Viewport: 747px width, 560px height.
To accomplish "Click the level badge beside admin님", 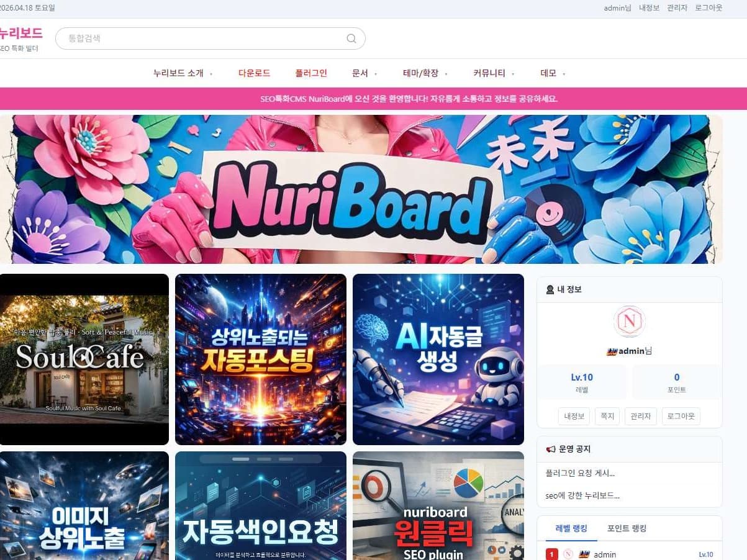I will (x=611, y=351).
